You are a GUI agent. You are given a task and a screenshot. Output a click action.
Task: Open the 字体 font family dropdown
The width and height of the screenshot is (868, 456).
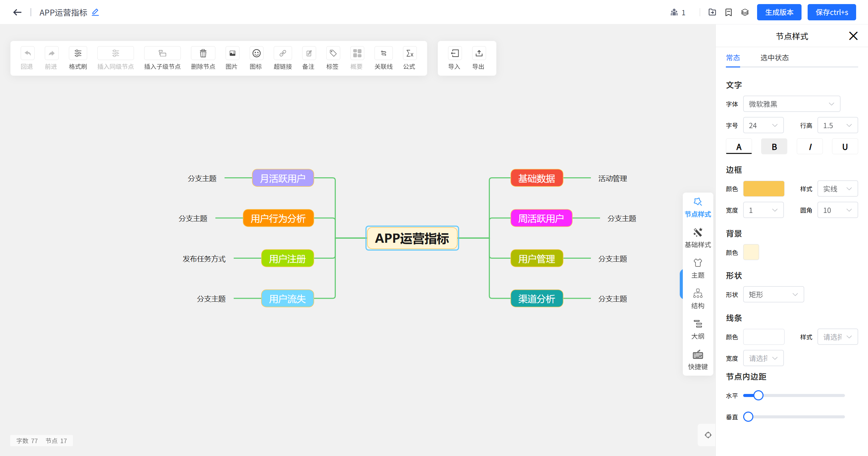point(791,104)
